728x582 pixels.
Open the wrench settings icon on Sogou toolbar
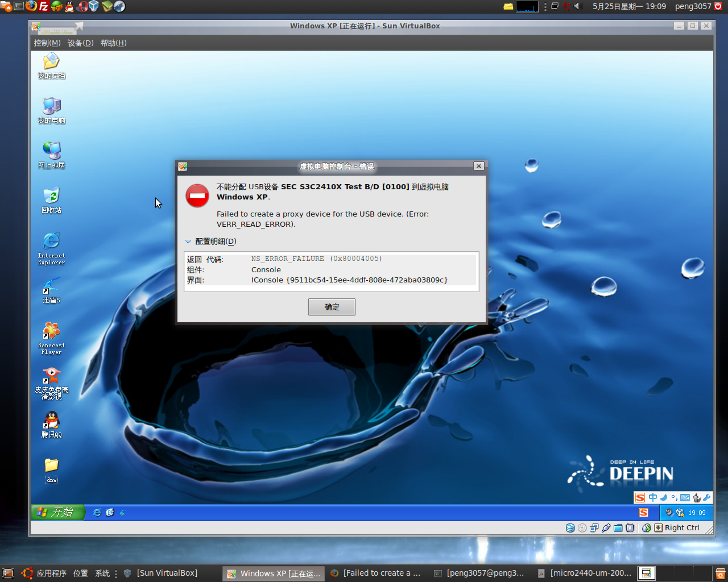706,497
